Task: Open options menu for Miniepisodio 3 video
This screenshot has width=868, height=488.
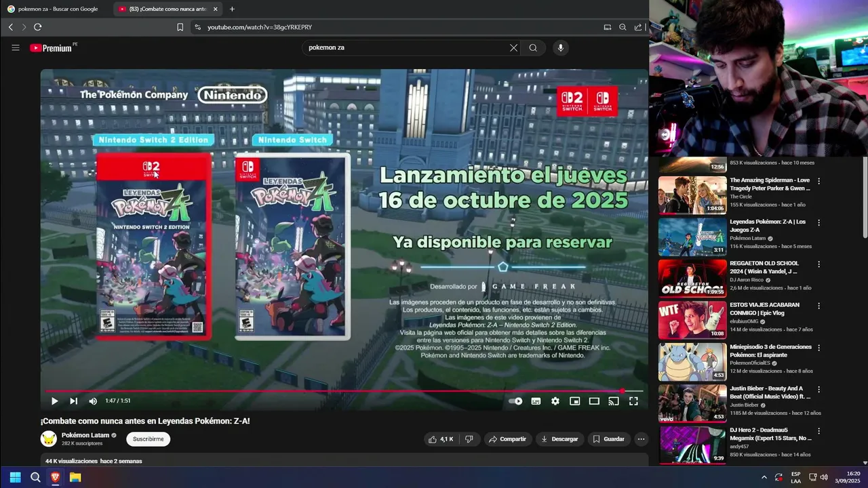Action: click(x=819, y=348)
